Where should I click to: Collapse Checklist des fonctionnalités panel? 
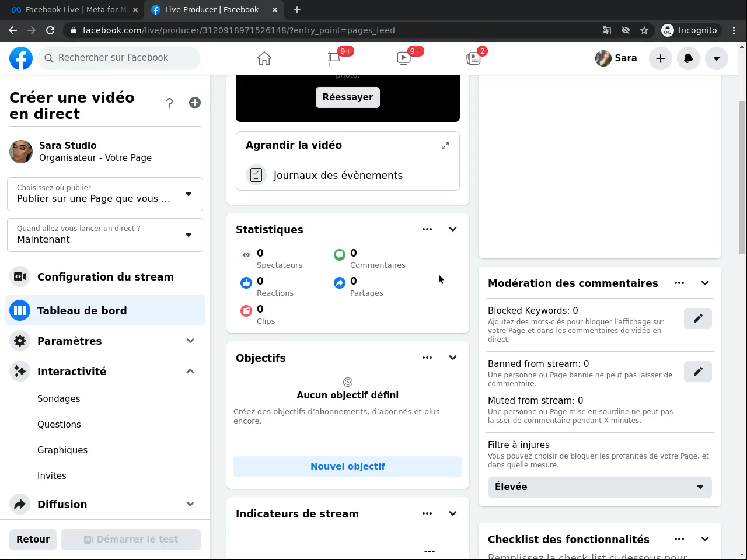705,539
